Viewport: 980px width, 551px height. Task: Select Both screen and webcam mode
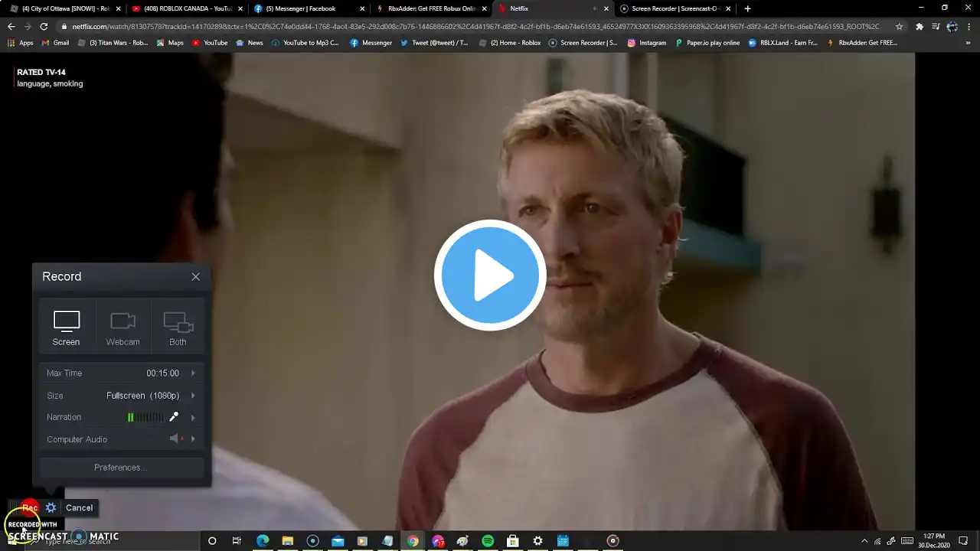178,328
